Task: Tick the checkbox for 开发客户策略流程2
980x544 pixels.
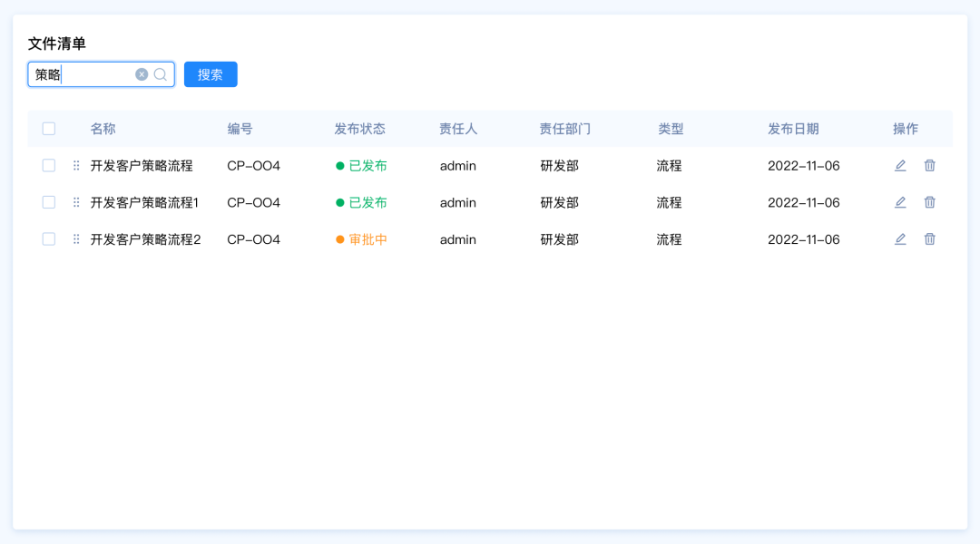Action: 49,239
